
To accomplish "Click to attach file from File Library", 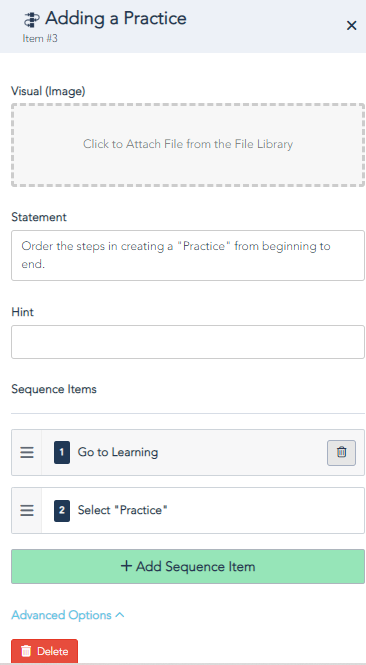I will [x=188, y=145].
